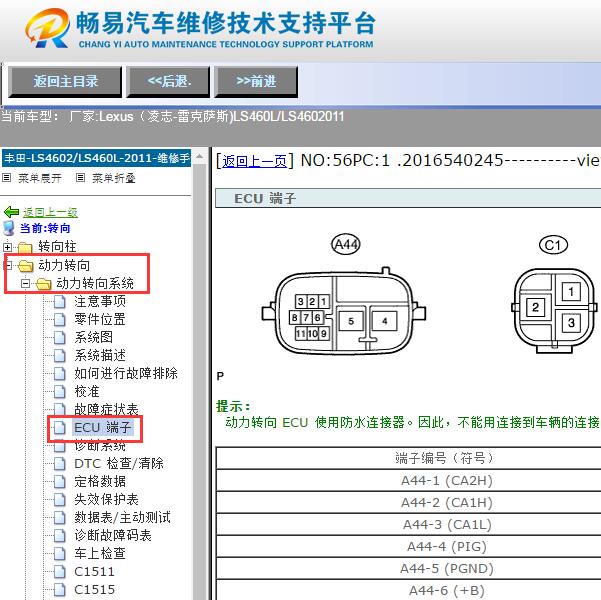Click the 丰田-LS4602/LS460L-2011 manual title

[97, 158]
